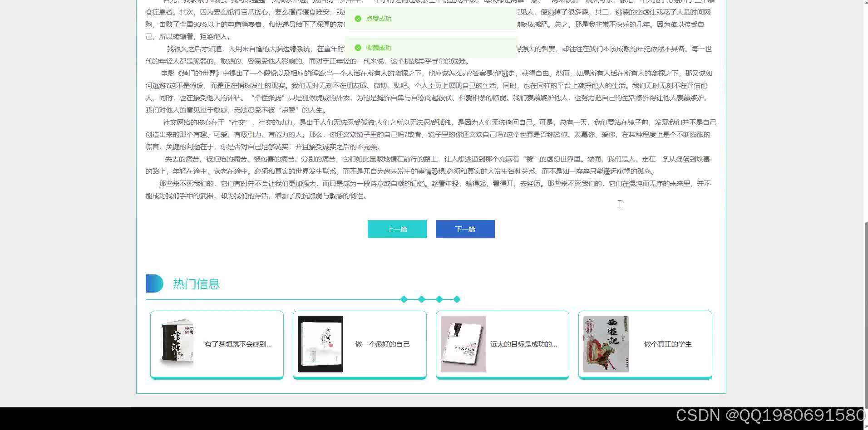Viewport: 868px width, 430px height.
Task: Click the third diamond marker on the divider
Action: [439, 299]
